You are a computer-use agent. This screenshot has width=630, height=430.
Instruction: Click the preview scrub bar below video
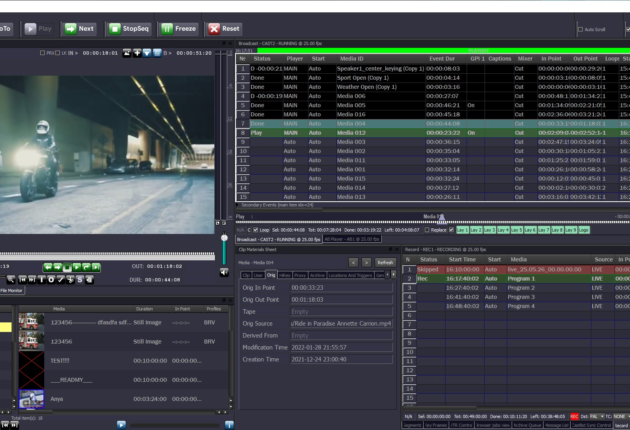[107, 254]
